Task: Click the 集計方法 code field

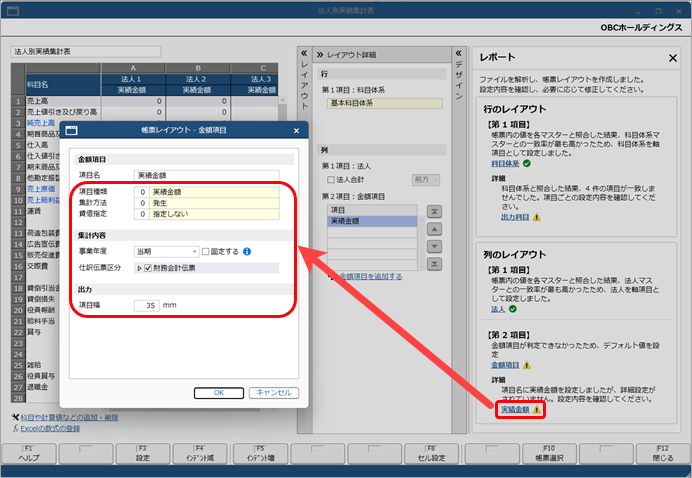Action: [x=142, y=203]
